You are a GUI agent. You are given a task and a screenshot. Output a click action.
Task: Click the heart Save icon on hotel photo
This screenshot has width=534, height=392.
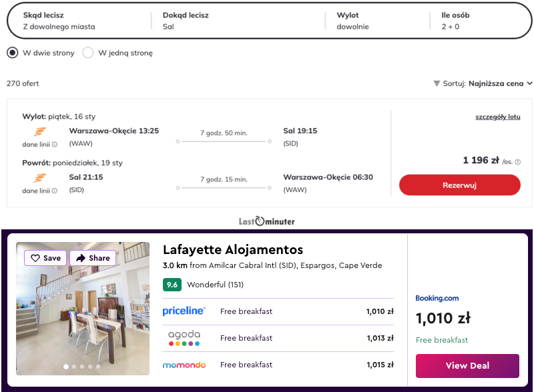36,258
